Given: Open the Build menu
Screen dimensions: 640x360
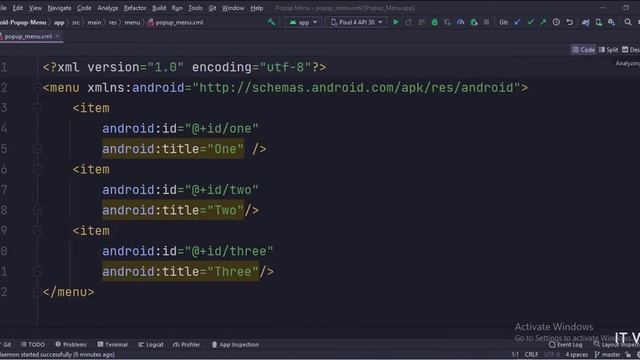Looking at the screenshot, I should tap(159, 8).
